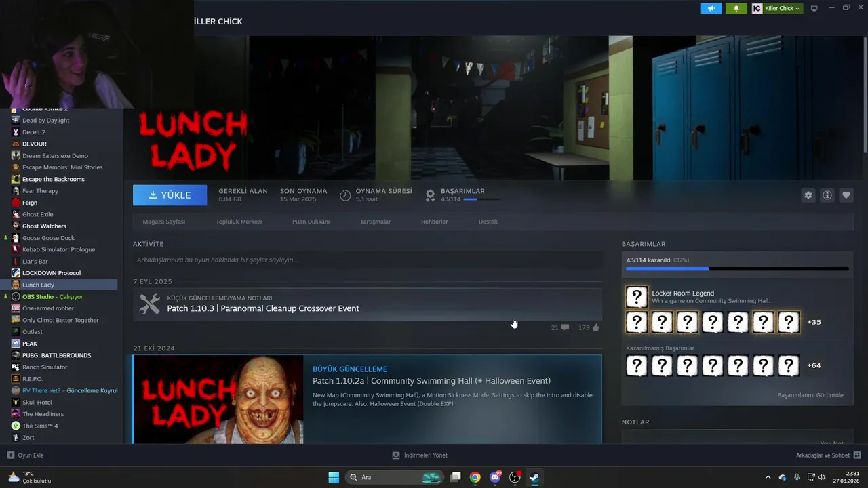This screenshot has height=488, width=868.
Task: Open the Steam announcements megaphone button
Action: pos(711,8)
